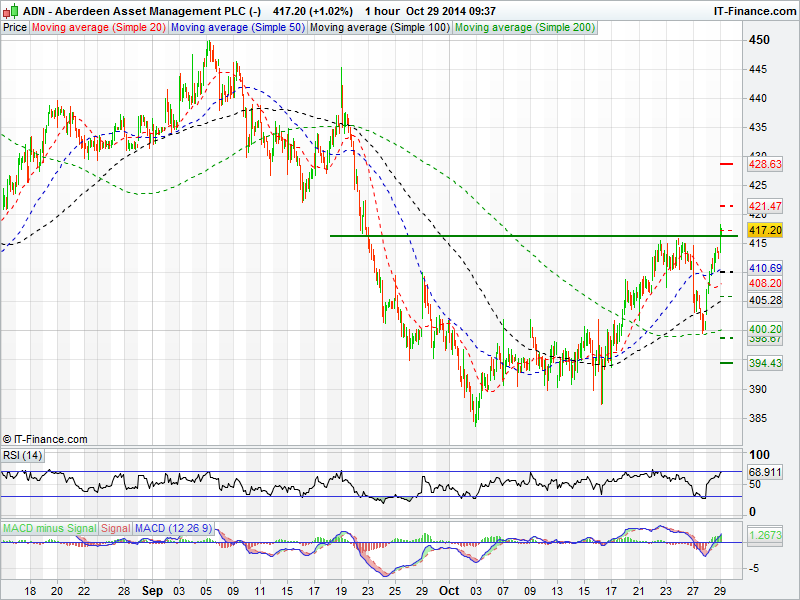Select the 421.47 price level tag
Image resolution: width=800 pixels, height=600 pixels.
[x=764, y=205]
